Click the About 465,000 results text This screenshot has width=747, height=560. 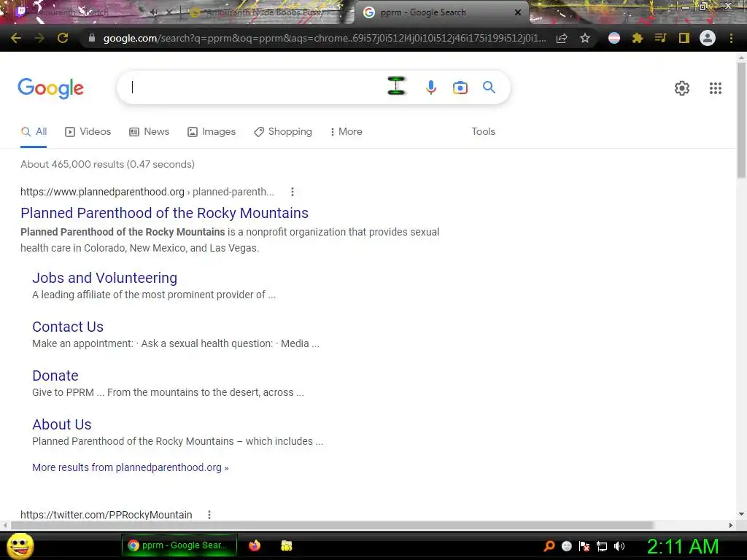click(x=108, y=164)
